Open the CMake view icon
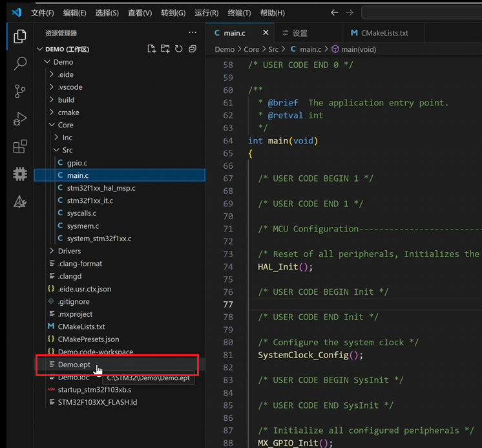 20,202
